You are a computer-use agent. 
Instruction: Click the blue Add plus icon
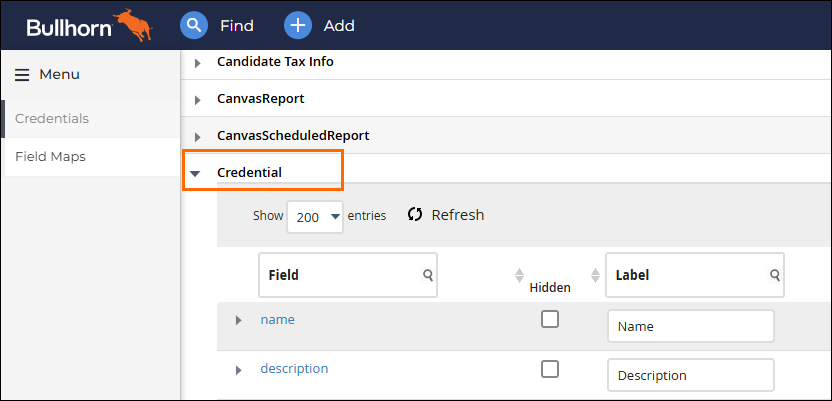tap(298, 25)
